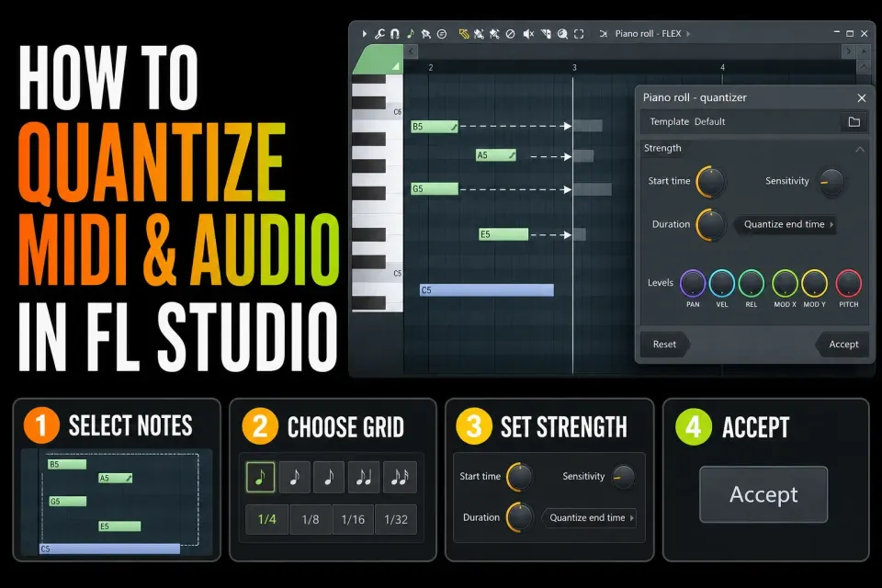The width and height of the screenshot is (882, 588).
Task: Click bar 3 on the timeline ruler
Action: pos(574,67)
